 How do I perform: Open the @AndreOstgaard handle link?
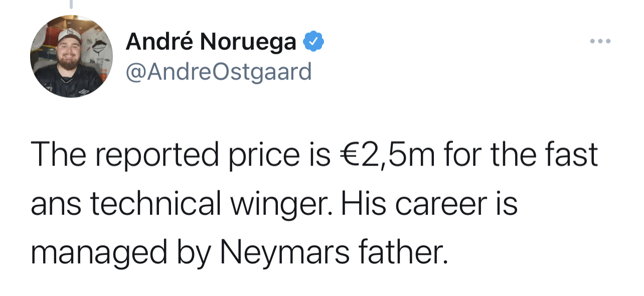click(219, 72)
